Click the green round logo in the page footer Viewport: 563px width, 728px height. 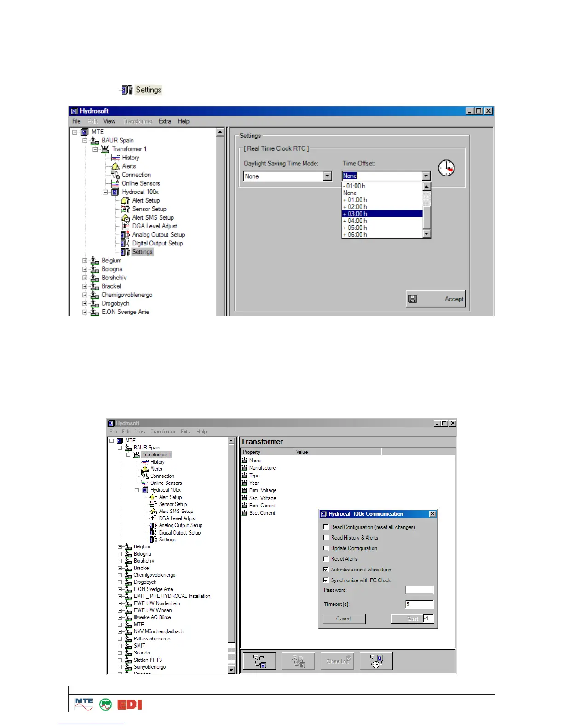pos(106,705)
